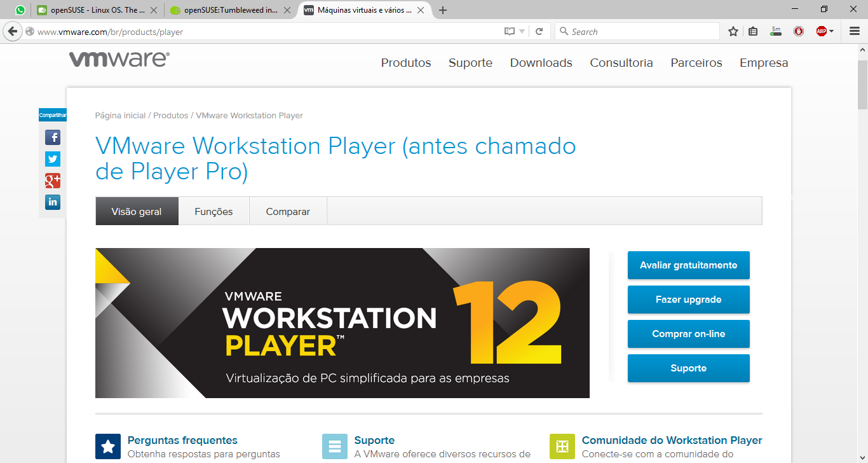868x463 pixels.
Task: Select the Comparar tab
Action: tap(288, 211)
